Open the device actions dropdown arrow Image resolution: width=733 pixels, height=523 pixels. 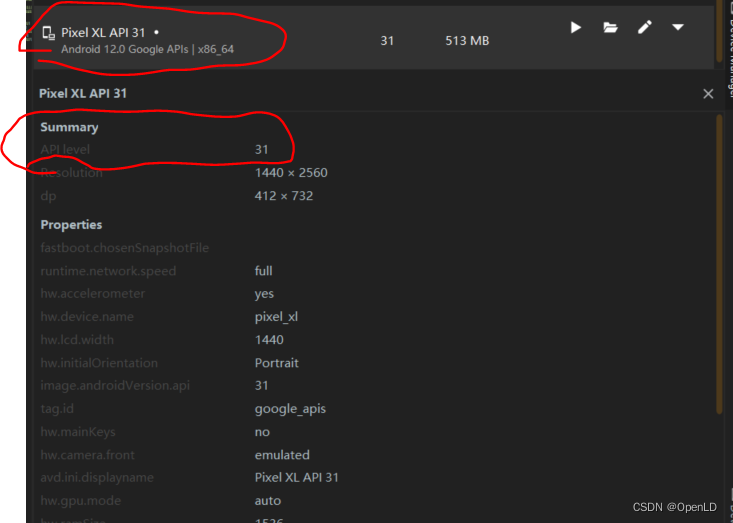[x=678, y=27]
